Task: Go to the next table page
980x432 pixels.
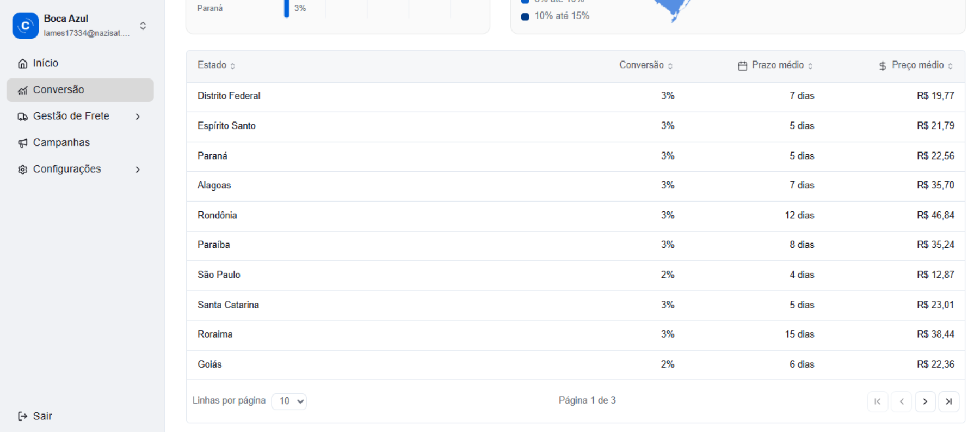Action: tap(925, 401)
